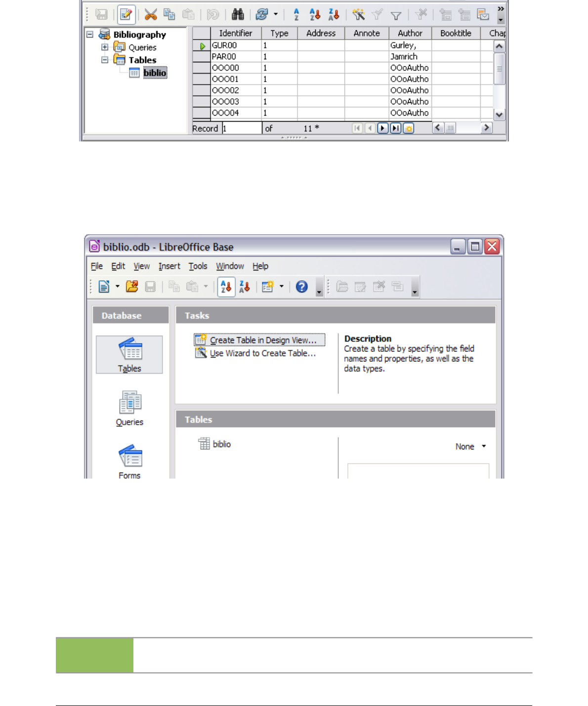Collapse the Tables tree node
Viewport: 588px width, 706px height.
click(105, 60)
